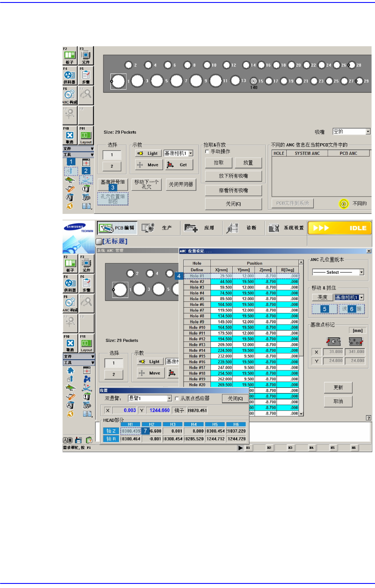Expand the 文件 section in lower screenshot
Viewport: 375px width, 588px height.
coord(79,356)
